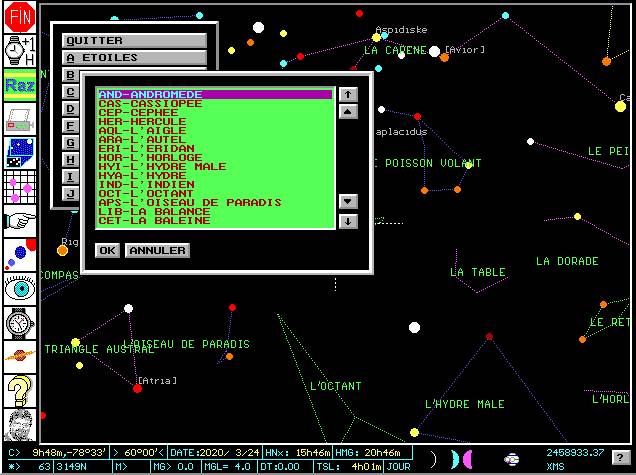Select menu item F
This screenshot has width=636, height=475.
pyautogui.click(x=70, y=126)
